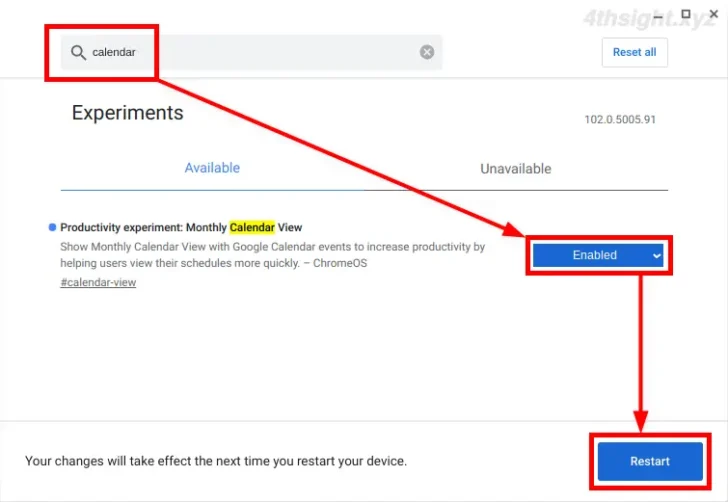Click the version number 102.0.5005.91
The width and height of the screenshot is (728, 502).
click(x=620, y=120)
